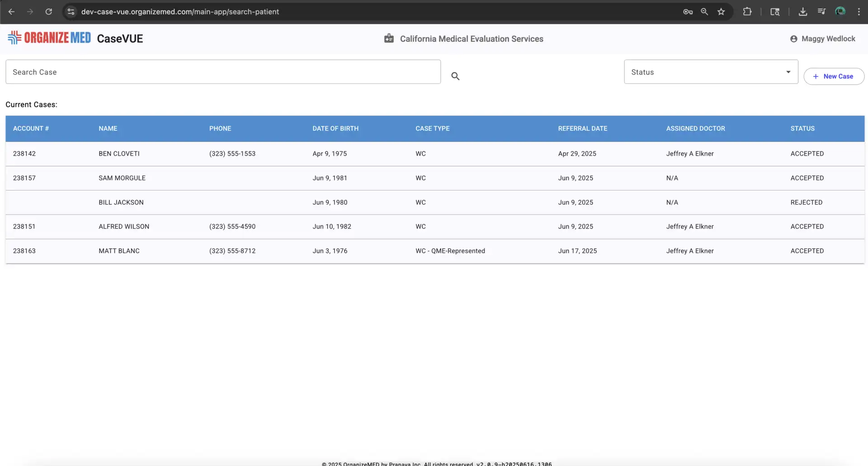
Task: Sort cases by the NAME column header
Action: [x=108, y=128]
